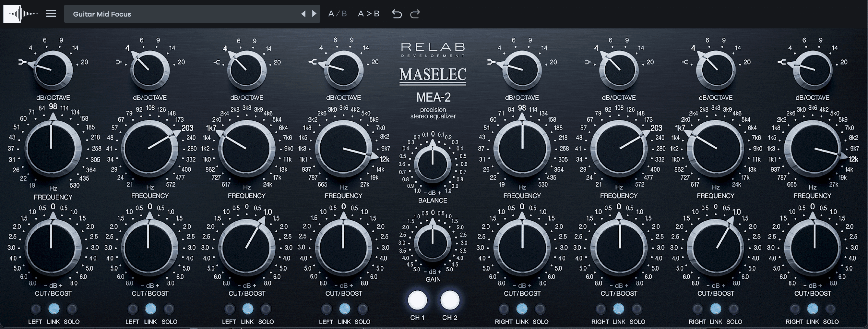This screenshot has height=329, width=868.
Task: Solo the right channel 98 Hz band
Action: click(x=540, y=309)
